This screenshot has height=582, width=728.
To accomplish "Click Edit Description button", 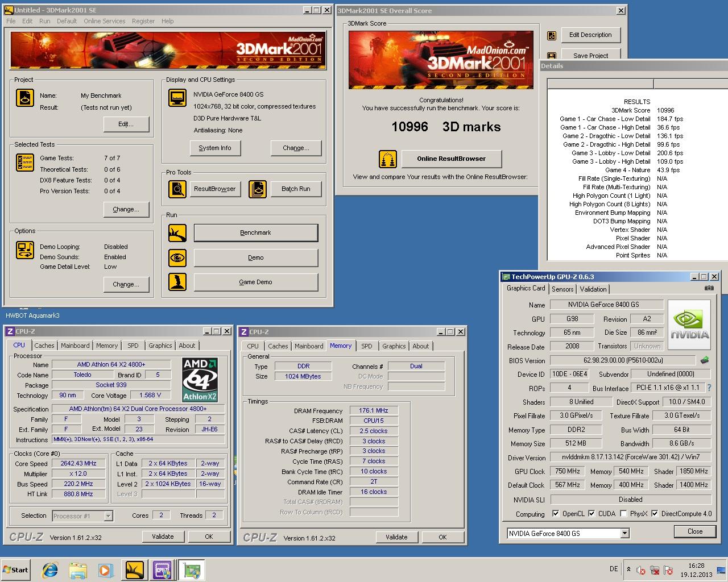I will point(590,35).
